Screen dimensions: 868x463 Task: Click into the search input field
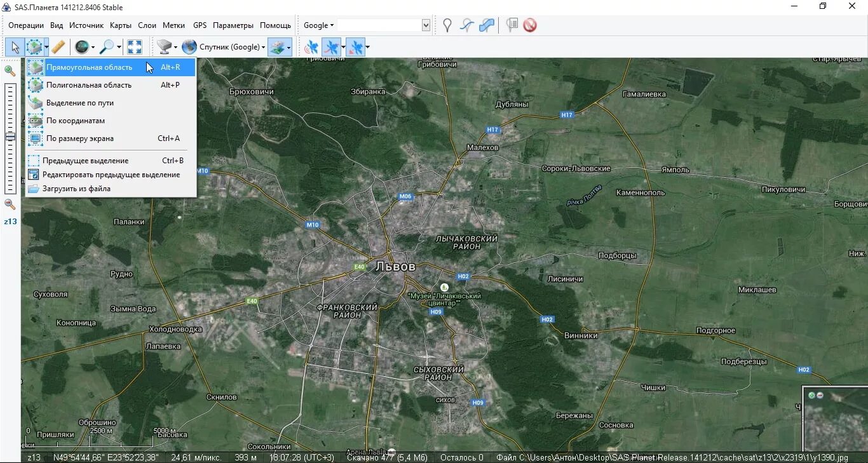(379, 25)
